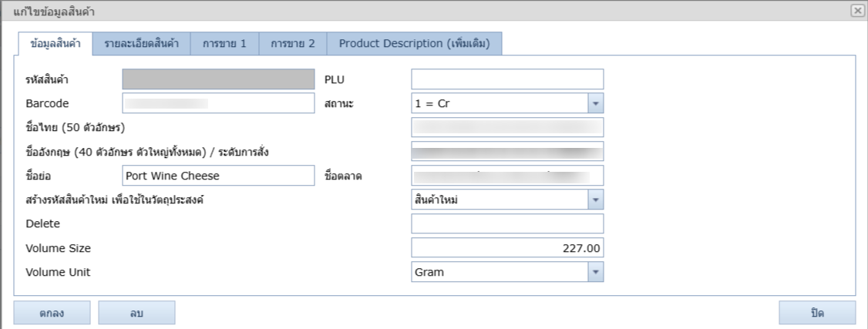This screenshot has width=868, height=329.
Task: Select the Volume Size field showing 227.00
Action: coord(507,248)
